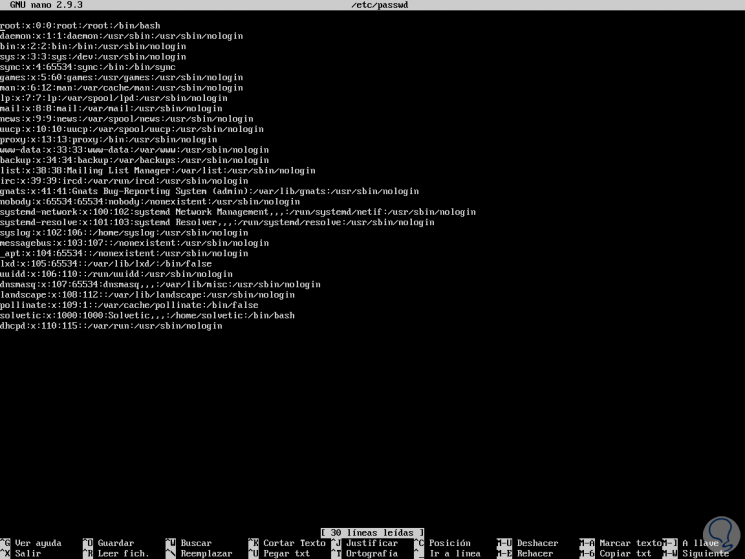
Task: Click the 'Gnats Bug-Reporting System' line
Action: pos(210,191)
